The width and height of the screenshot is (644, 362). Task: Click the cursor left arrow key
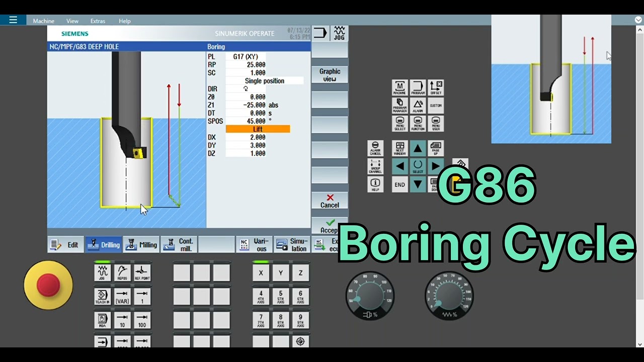[x=399, y=166]
